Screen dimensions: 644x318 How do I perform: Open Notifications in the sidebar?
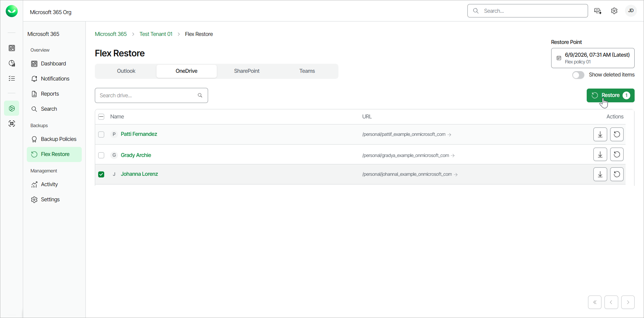pos(54,79)
